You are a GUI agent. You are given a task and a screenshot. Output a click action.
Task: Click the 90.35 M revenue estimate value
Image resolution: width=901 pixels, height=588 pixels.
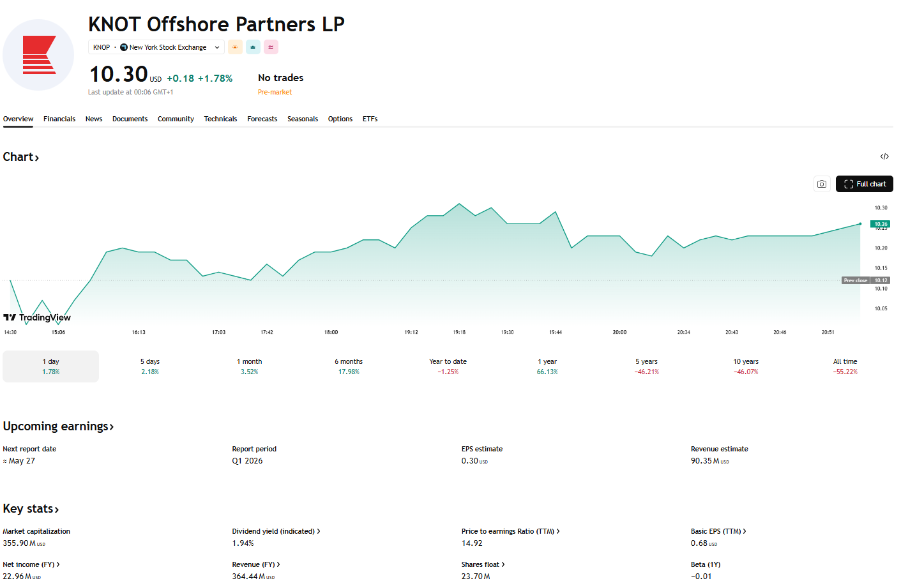(709, 461)
